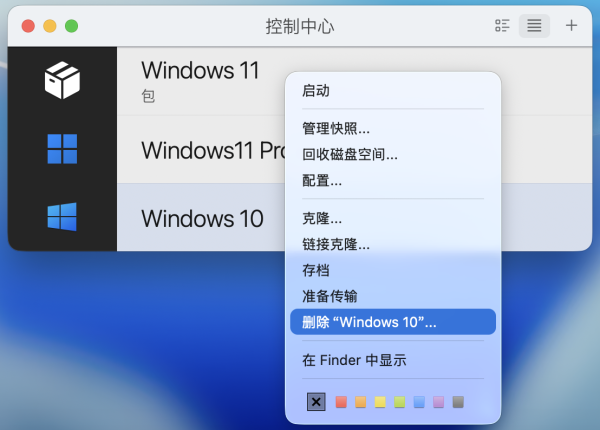Screen dimensions: 600x430
Task: Apply the gray color tag
Action: [x=458, y=402]
